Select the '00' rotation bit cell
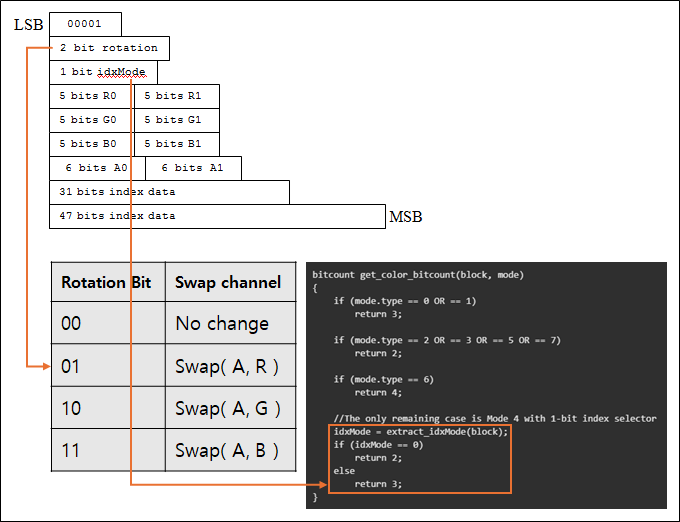680x522 pixels. tap(108, 323)
